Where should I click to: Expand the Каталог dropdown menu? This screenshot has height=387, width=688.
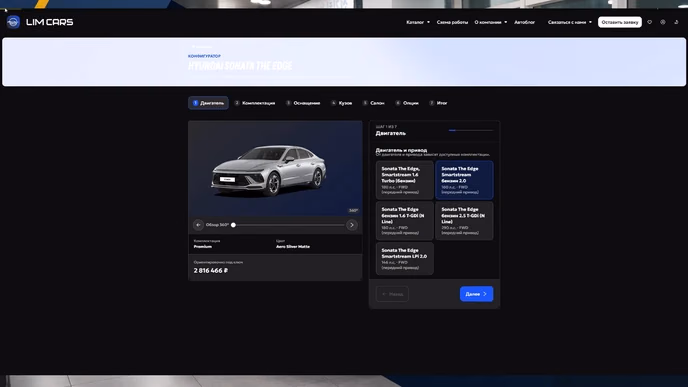pos(418,22)
